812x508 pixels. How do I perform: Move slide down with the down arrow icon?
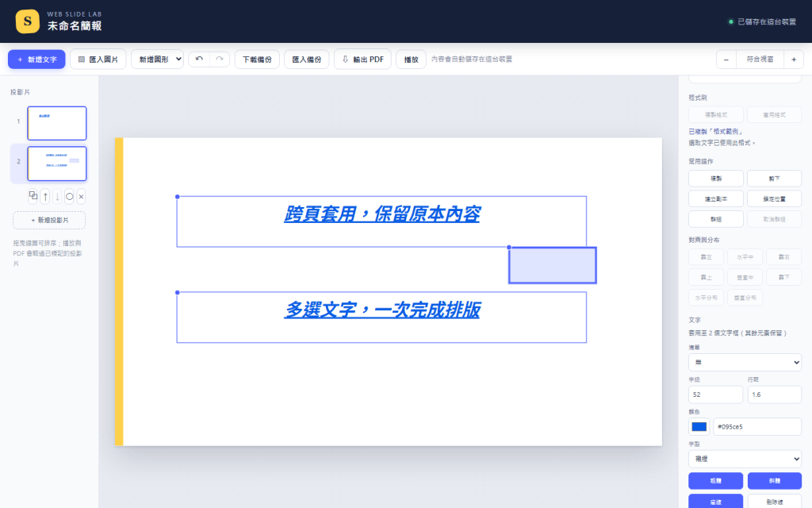tap(57, 196)
